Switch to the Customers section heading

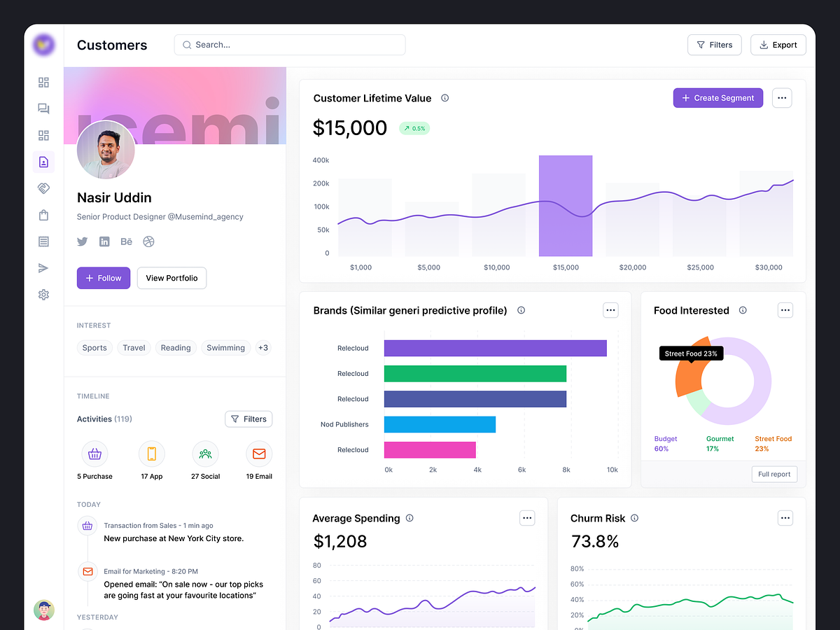112,45
